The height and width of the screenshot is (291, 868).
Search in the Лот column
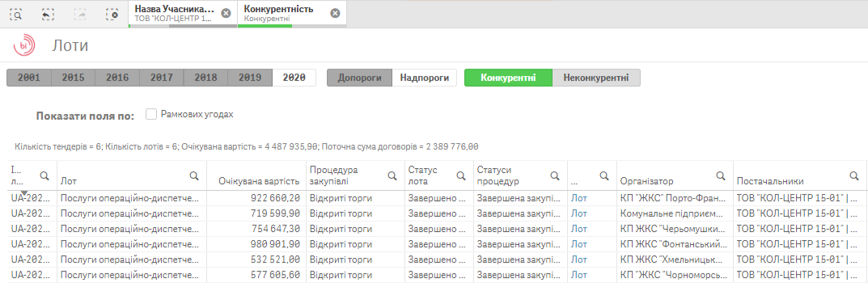[194, 175]
